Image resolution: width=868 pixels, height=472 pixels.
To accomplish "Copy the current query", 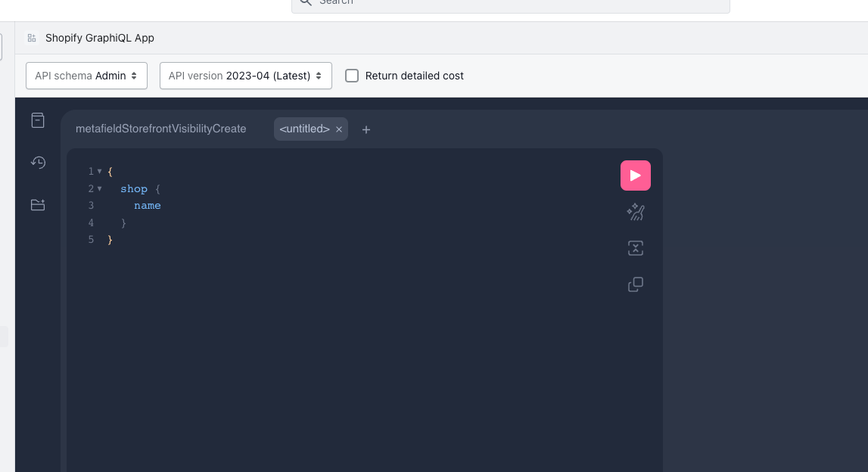I will tap(635, 284).
